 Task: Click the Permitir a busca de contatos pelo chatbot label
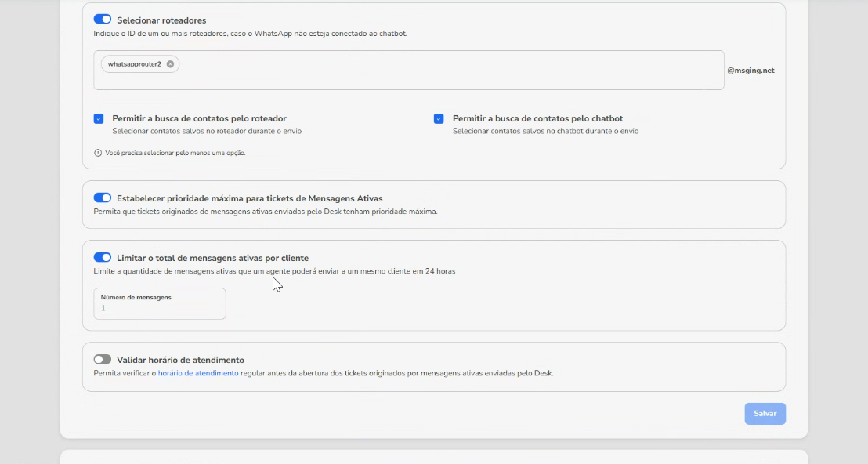click(x=537, y=118)
